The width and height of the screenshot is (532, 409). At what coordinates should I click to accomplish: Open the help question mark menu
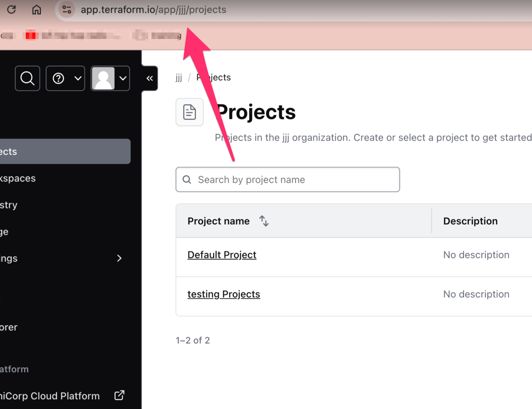point(65,78)
